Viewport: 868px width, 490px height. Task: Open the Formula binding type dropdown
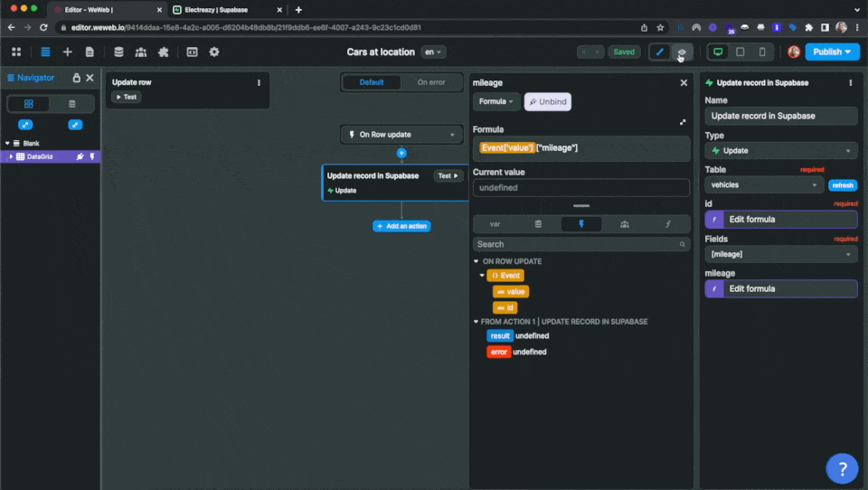pos(496,102)
